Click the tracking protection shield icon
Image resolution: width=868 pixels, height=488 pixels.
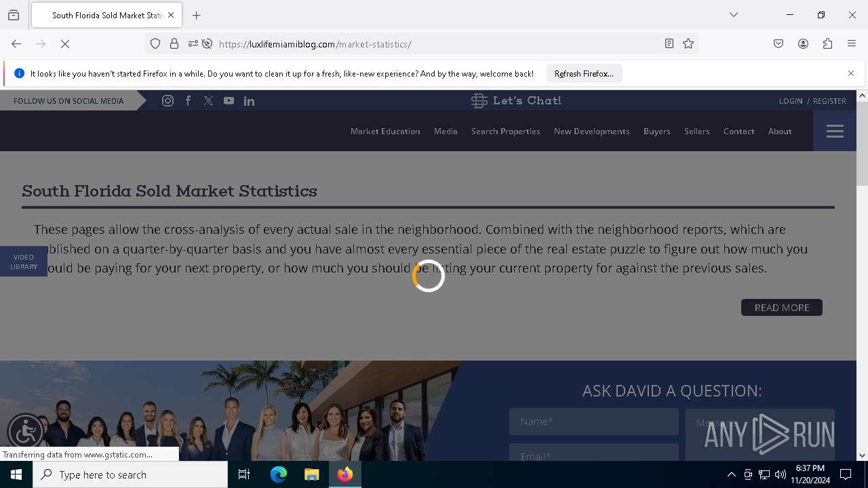155,43
